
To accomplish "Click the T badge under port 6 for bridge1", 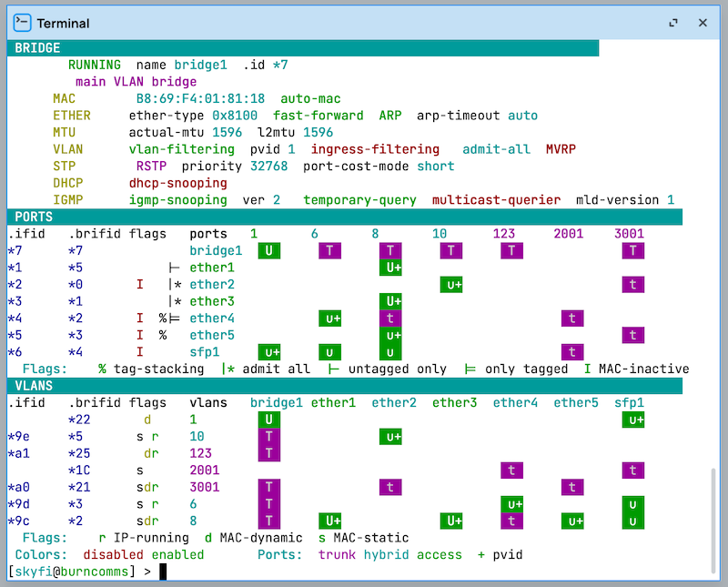I will [x=329, y=250].
